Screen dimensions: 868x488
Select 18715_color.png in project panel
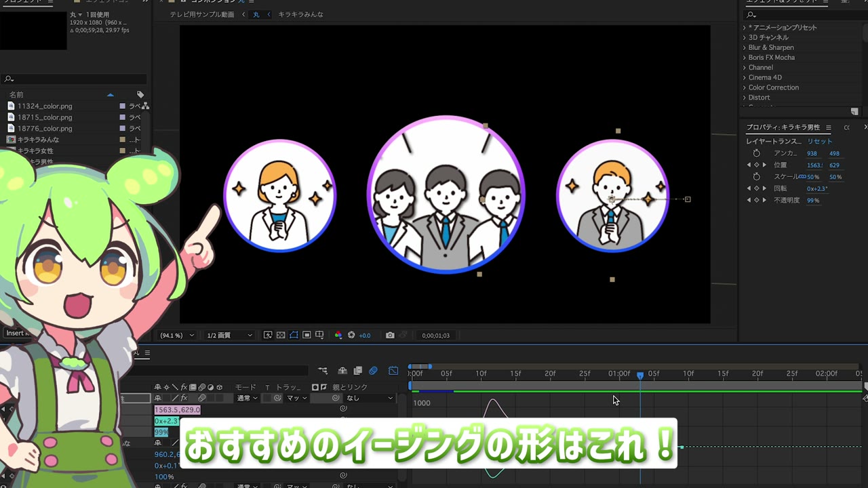pos(45,117)
